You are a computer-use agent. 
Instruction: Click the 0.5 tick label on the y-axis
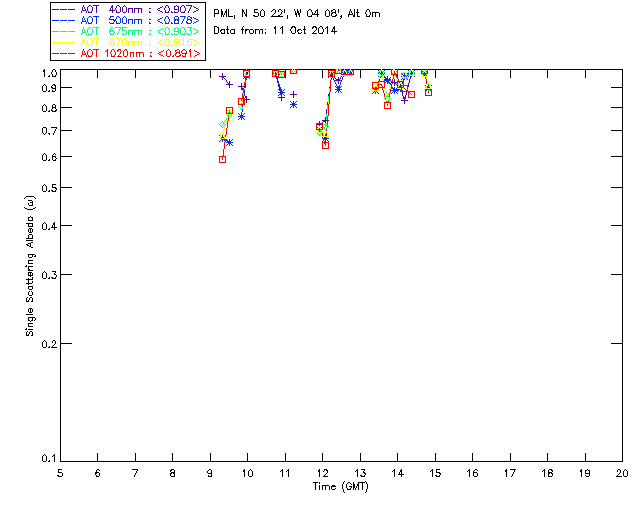[x=45, y=188]
